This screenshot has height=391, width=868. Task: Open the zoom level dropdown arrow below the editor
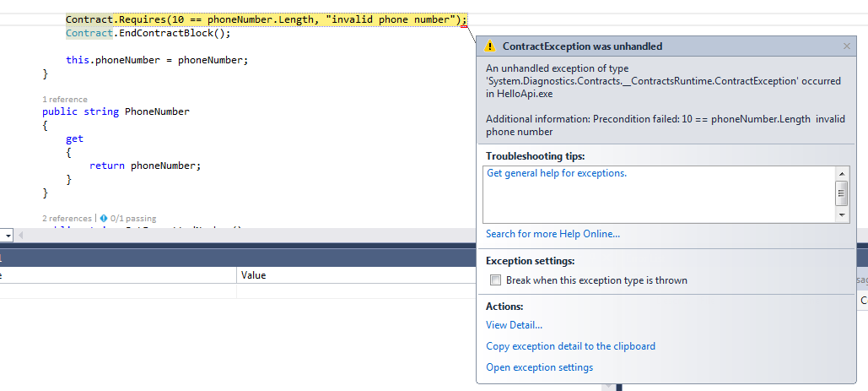click(7, 235)
